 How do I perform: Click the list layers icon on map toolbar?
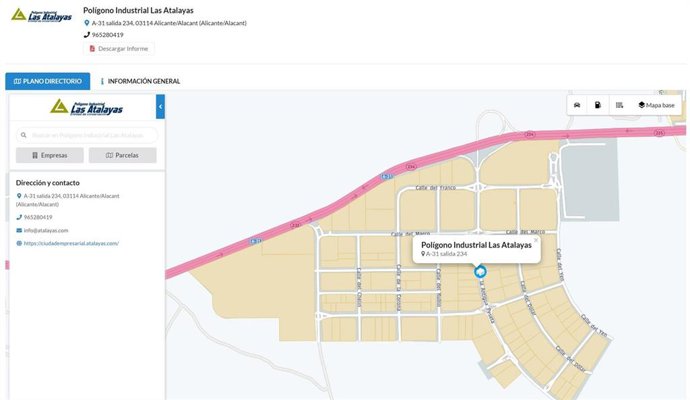619,105
